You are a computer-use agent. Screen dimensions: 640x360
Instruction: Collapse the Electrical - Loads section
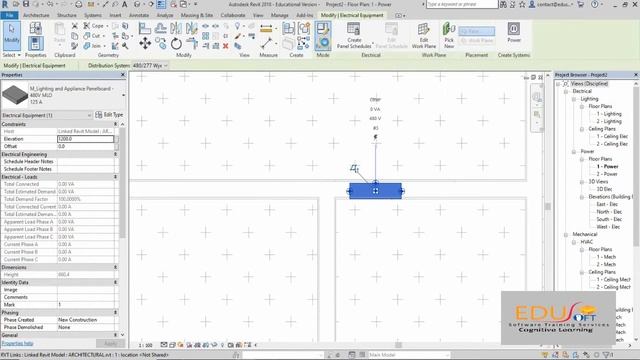(x=116, y=177)
